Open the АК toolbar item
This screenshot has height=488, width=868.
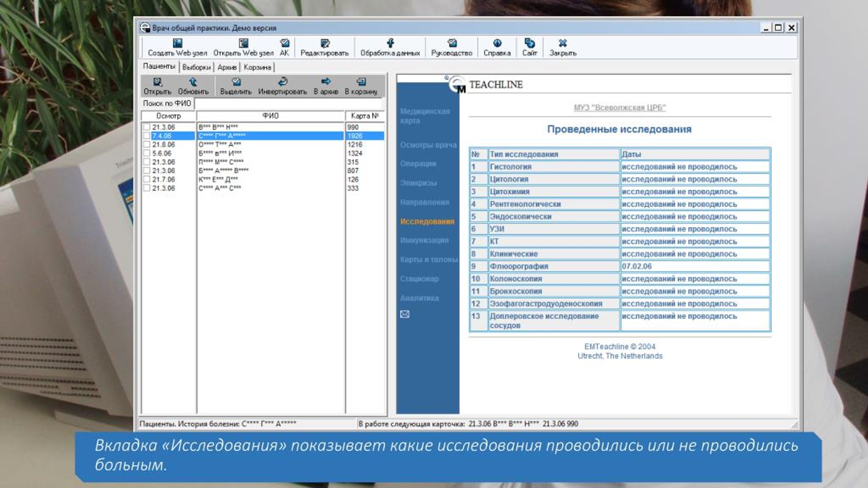coord(284,47)
